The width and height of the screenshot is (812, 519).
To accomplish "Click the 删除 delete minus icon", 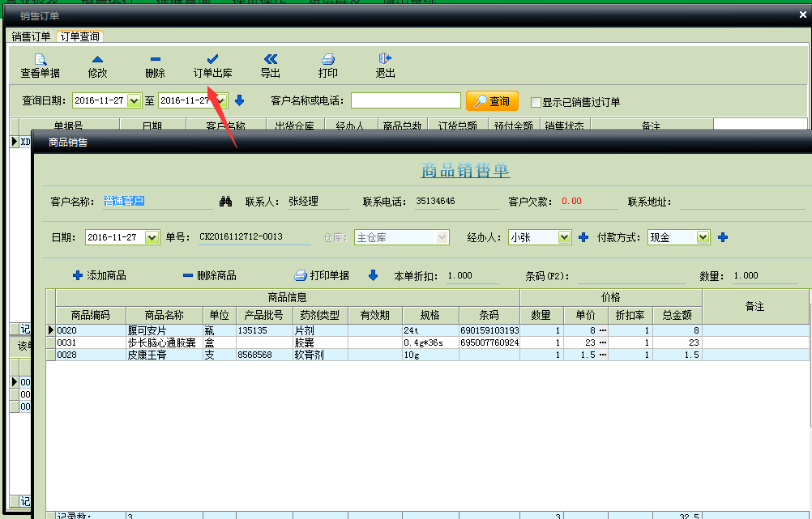I will click(x=156, y=59).
